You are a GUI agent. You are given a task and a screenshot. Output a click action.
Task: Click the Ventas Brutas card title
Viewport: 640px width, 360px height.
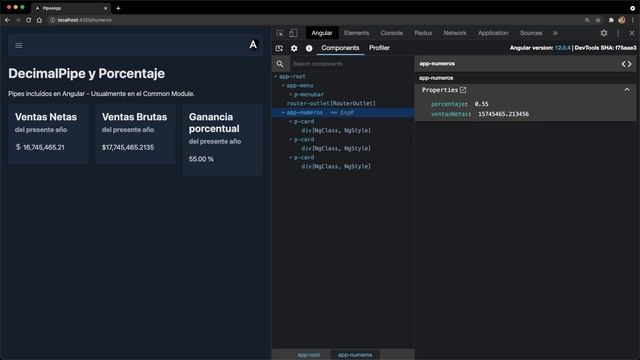[x=134, y=117]
